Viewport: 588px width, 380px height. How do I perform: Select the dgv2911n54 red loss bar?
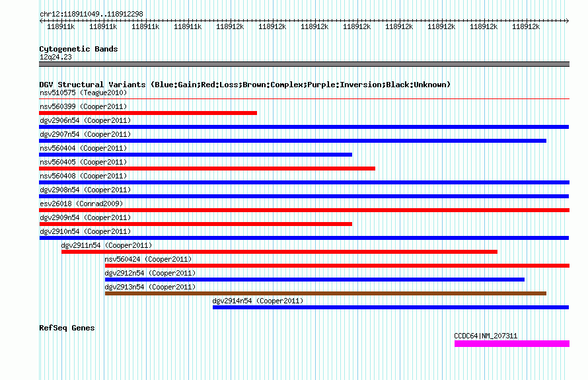279,252
